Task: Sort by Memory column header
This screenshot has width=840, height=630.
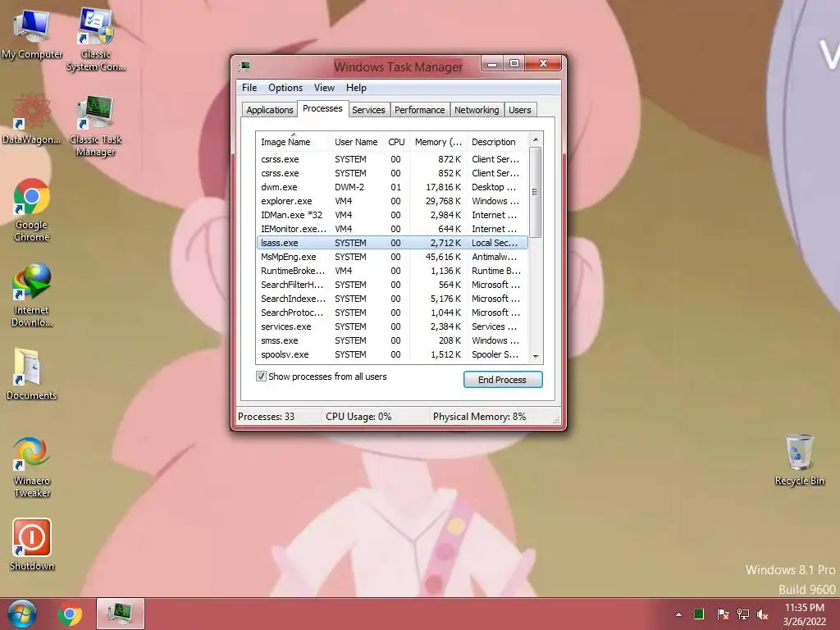Action: [x=439, y=142]
